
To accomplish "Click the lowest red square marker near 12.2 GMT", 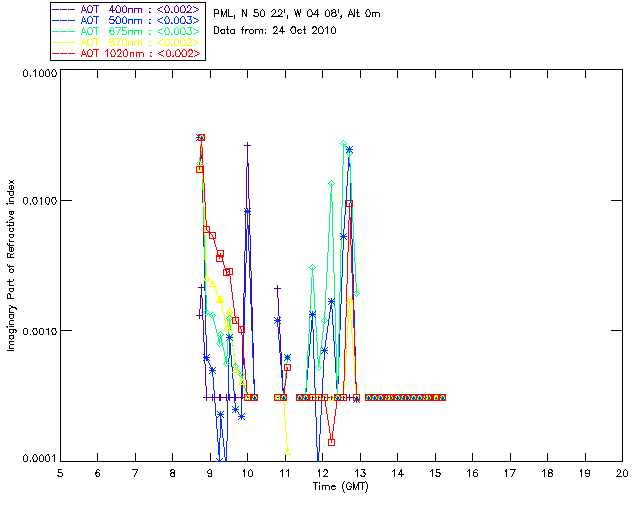I will coord(331,442).
